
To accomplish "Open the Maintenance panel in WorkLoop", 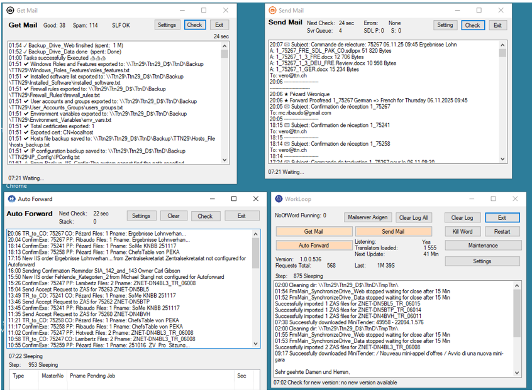I will click(x=483, y=246).
